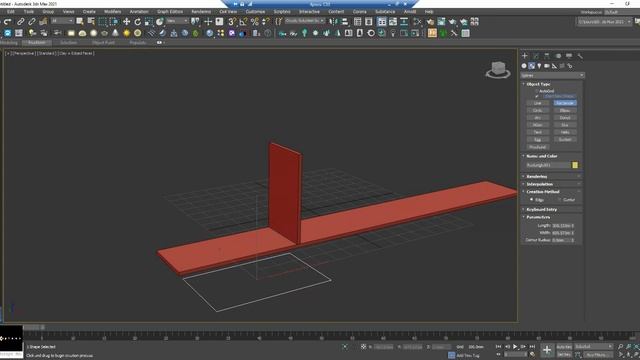Click the Select by Name icon
The width and height of the screenshot is (640, 360).
click(91, 21)
